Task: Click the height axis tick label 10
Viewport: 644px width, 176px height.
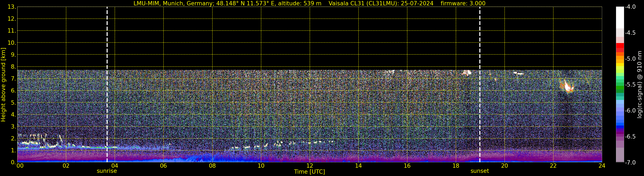Action: [11, 43]
